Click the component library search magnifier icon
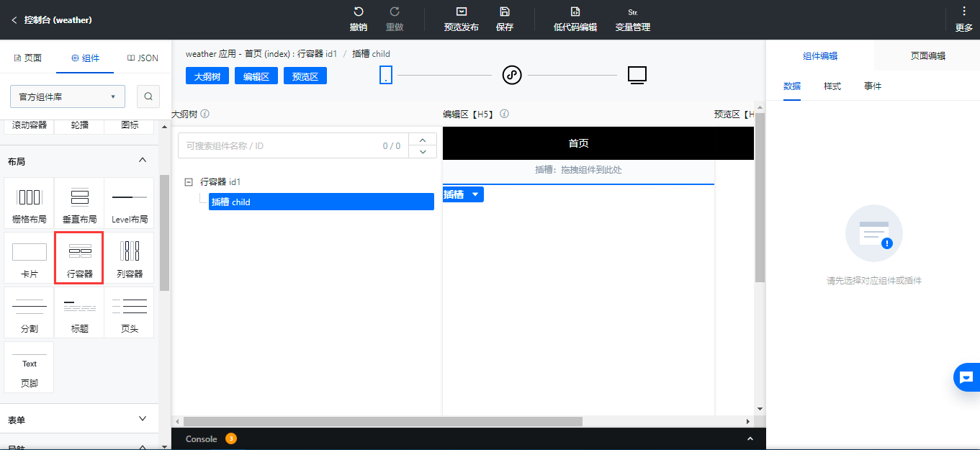The width and height of the screenshot is (980, 450). point(147,96)
